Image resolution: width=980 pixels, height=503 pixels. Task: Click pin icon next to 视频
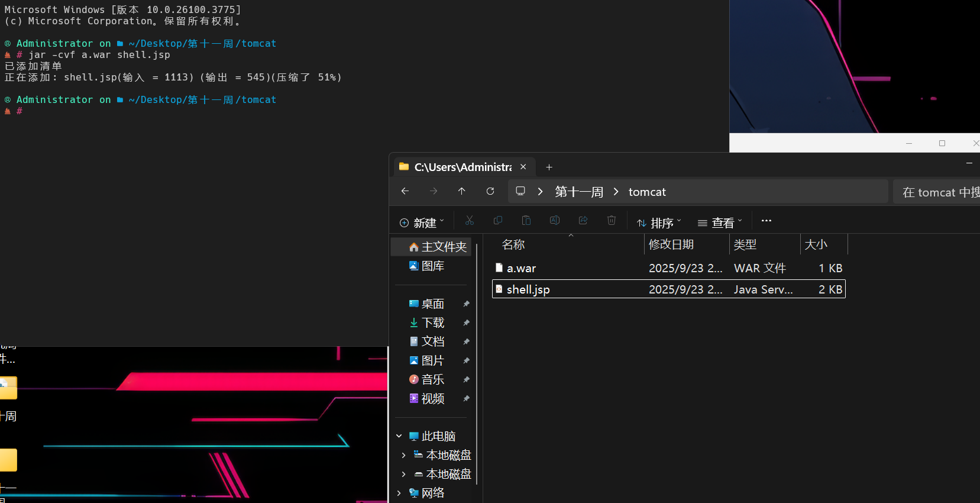coord(466,398)
